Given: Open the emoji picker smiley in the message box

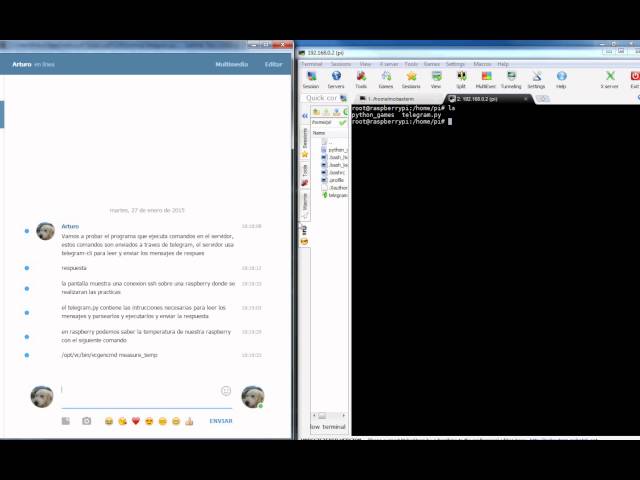Looking at the screenshot, I should coord(226,391).
